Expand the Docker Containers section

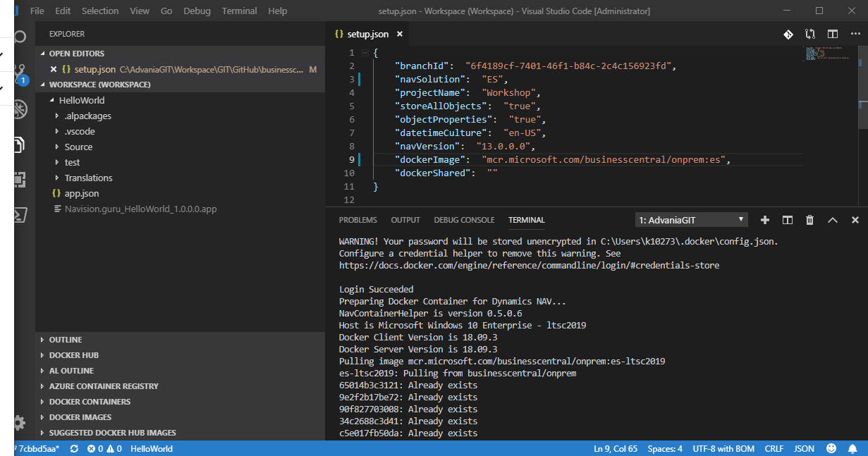click(x=90, y=402)
